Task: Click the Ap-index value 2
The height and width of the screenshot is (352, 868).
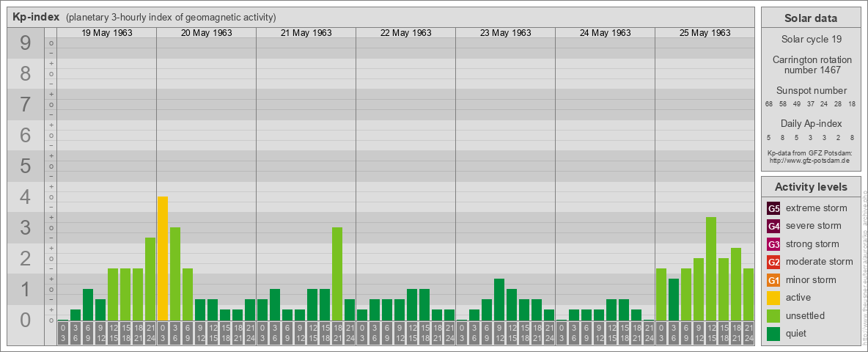Action: click(838, 137)
